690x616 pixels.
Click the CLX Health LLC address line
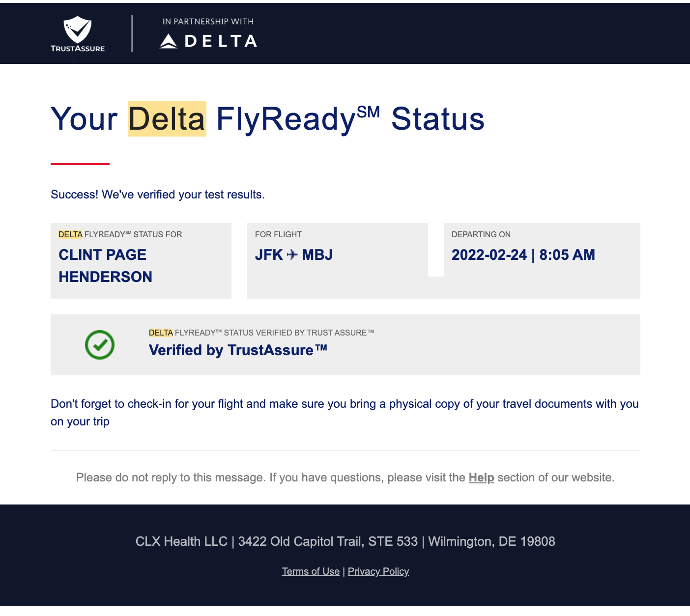(x=345, y=541)
